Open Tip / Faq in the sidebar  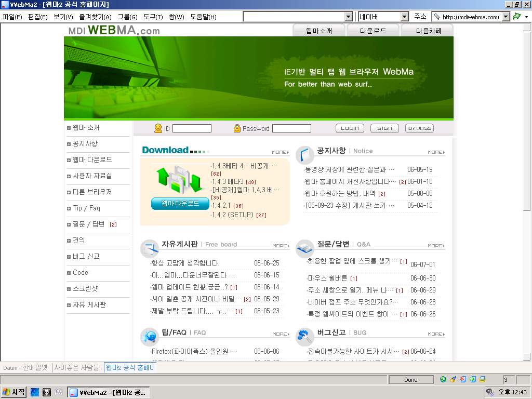point(86,208)
